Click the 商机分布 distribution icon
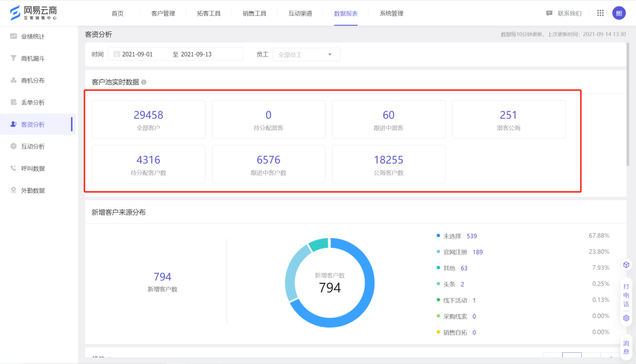Screen dimensions: 636x364 pos(13,80)
